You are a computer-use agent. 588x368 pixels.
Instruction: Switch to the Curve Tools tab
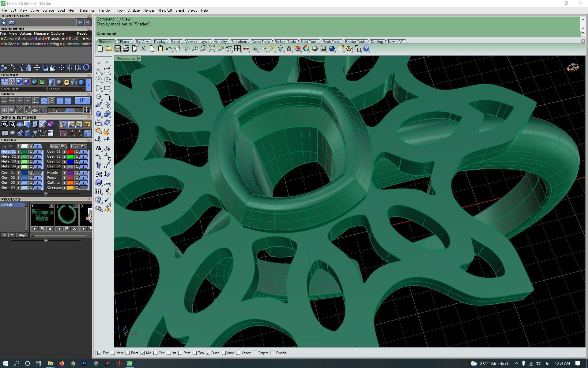point(261,42)
